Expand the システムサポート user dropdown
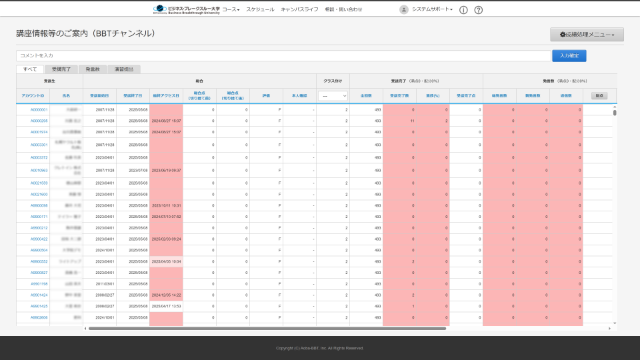This screenshot has height=360, width=640. pyautogui.click(x=432, y=9)
